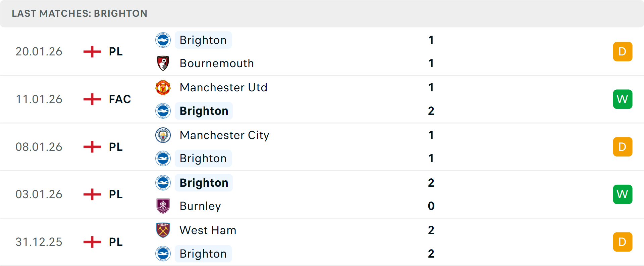
Task: Click the orange D badge for Bournemouth match
Action: click(x=623, y=51)
